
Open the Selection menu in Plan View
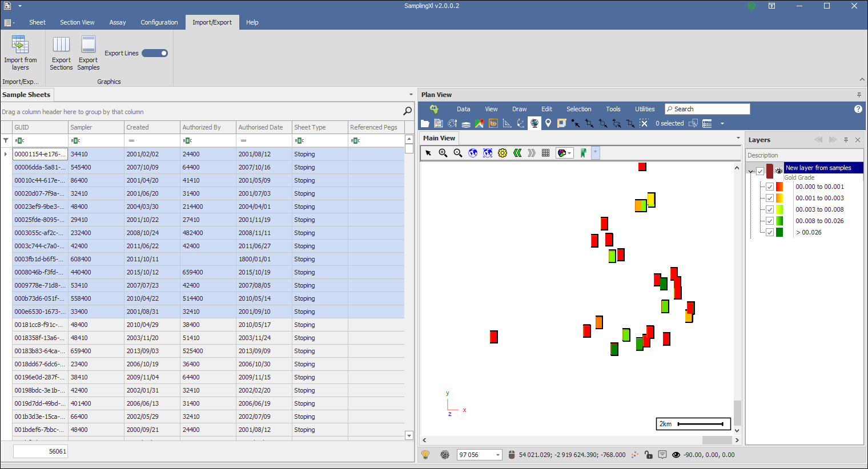coord(578,109)
